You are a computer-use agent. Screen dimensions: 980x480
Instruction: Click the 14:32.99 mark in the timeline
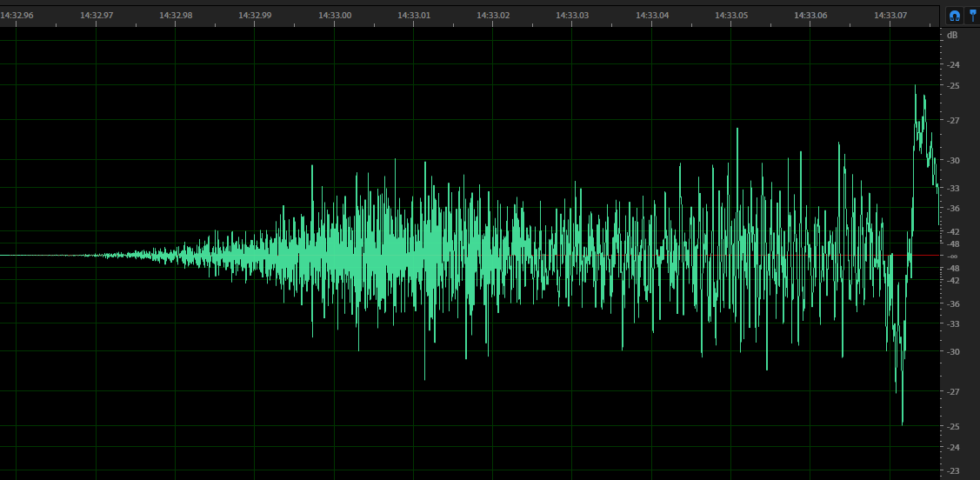255,15
